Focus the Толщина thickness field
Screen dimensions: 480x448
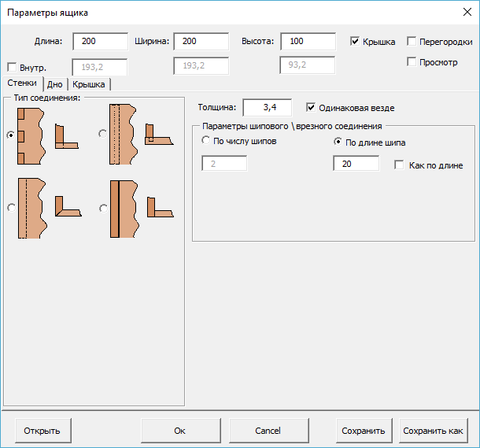tap(267, 108)
